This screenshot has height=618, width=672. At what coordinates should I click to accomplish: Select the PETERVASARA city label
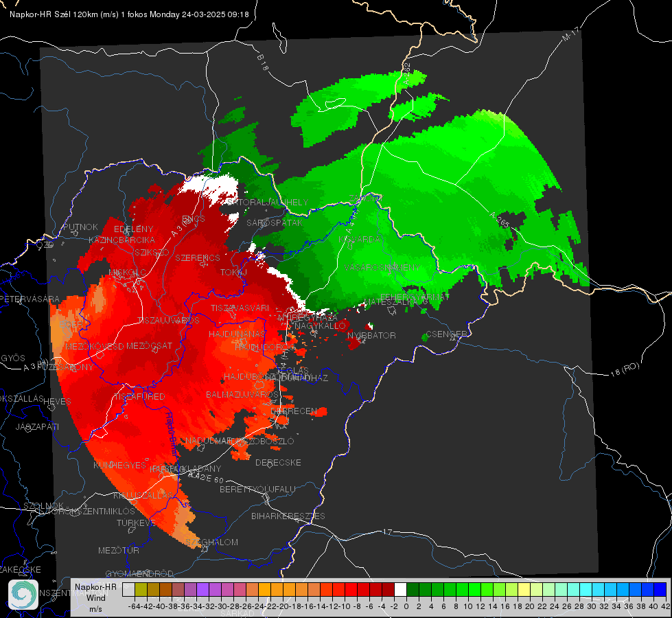point(30,299)
